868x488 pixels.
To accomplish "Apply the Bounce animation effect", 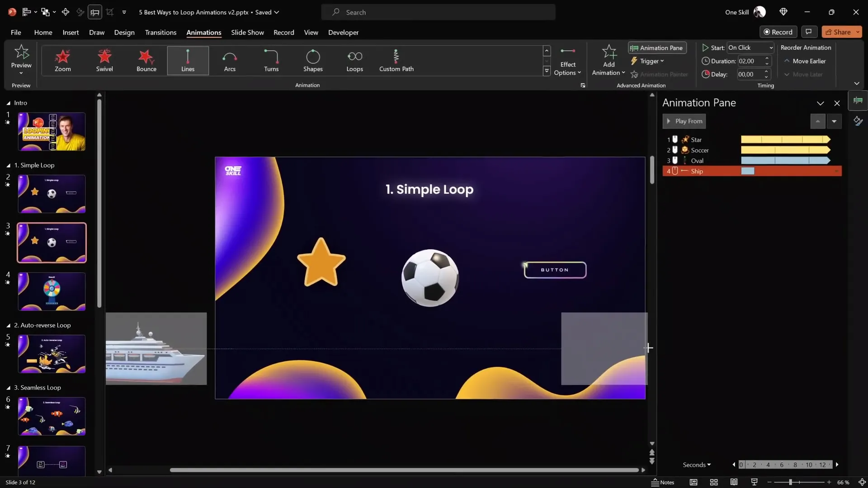I will click(x=146, y=61).
